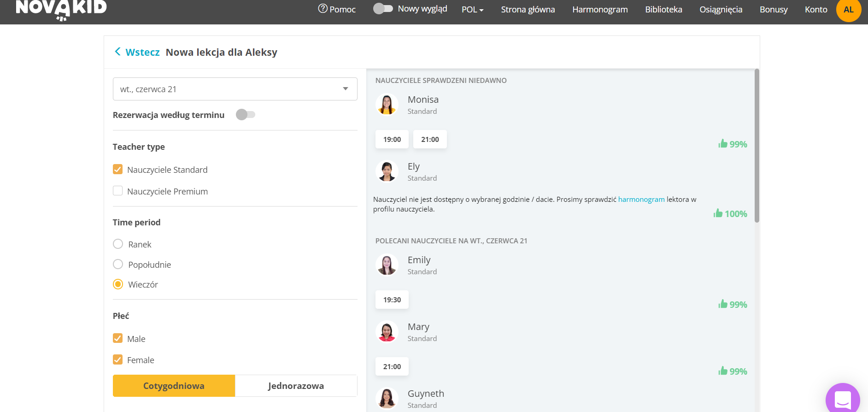
Task: Click Ely's 100% thumbs-up rating
Action: [730, 213]
